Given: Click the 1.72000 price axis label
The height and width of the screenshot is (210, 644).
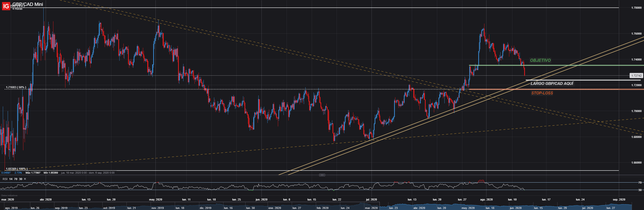Looking at the screenshot, I should (636, 85).
